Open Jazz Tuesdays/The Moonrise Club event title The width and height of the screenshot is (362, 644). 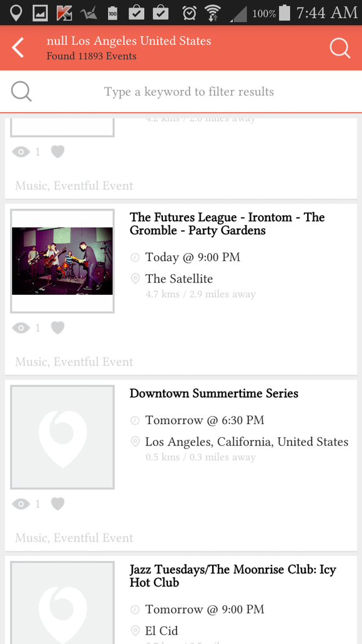point(233,576)
